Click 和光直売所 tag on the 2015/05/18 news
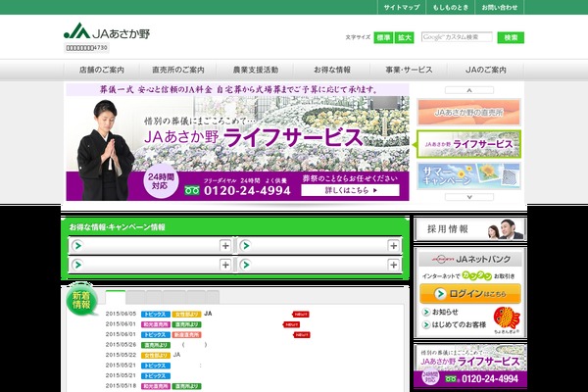The height and width of the screenshot is (392, 588). pos(155,386)
